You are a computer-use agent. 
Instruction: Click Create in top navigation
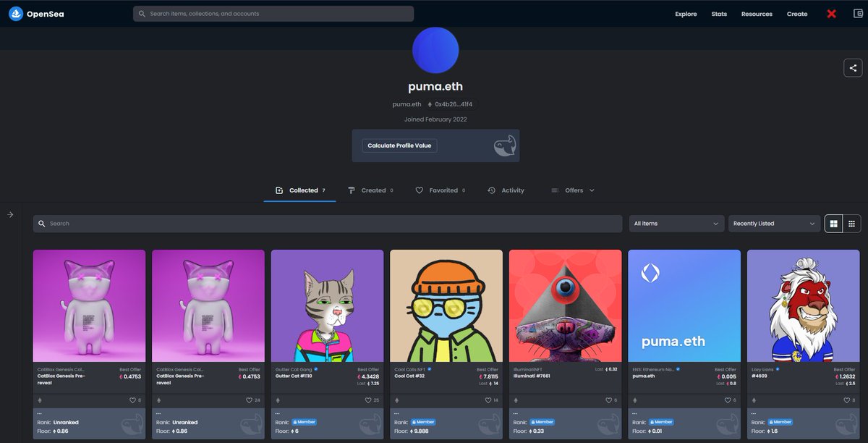point(797,14)
